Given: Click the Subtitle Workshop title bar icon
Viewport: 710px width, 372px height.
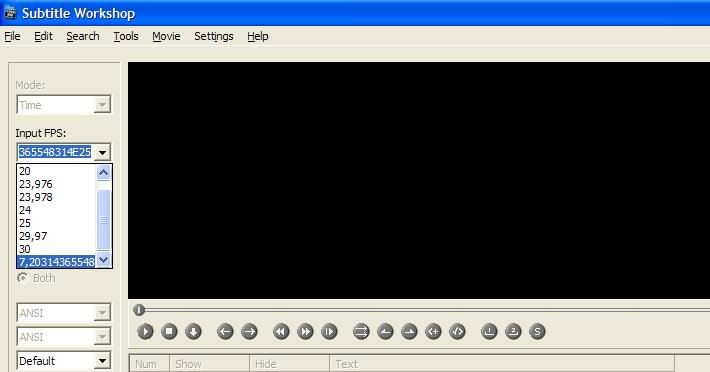Looking at the screenshot, I should (x=10, y=13).
